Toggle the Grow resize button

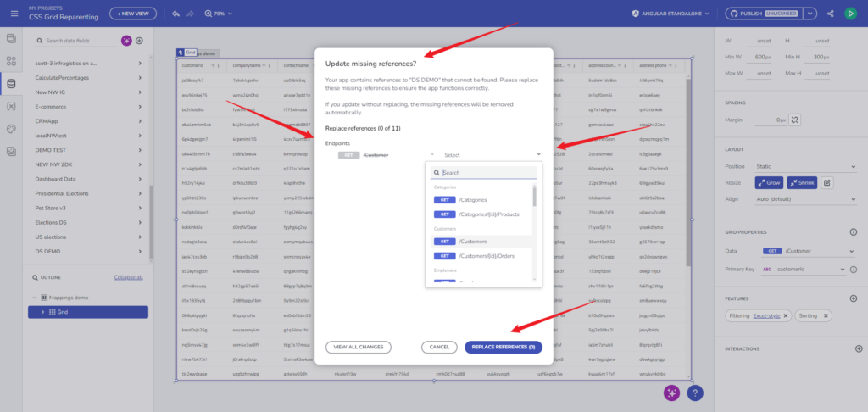(769, 182)
